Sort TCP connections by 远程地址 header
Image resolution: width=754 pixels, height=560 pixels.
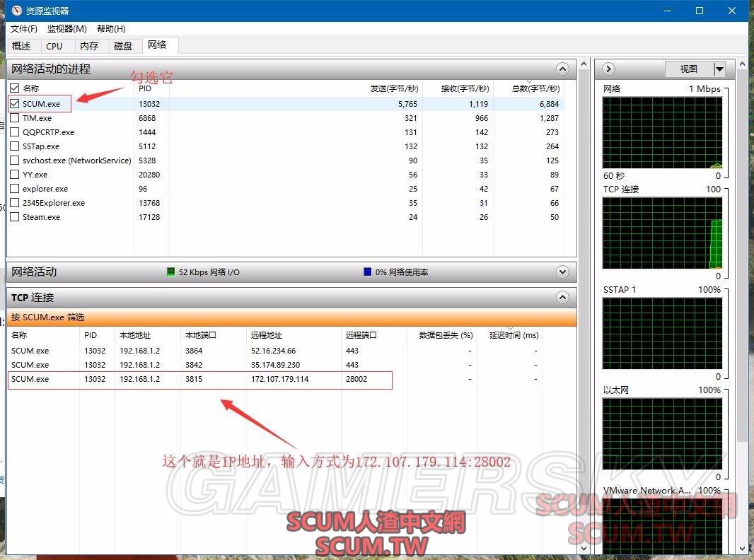[267, 336]
